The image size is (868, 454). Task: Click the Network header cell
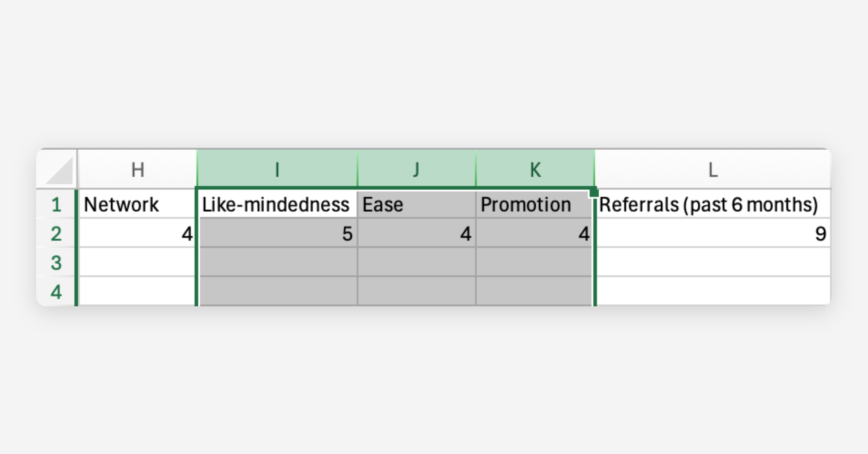coord(137,205)
